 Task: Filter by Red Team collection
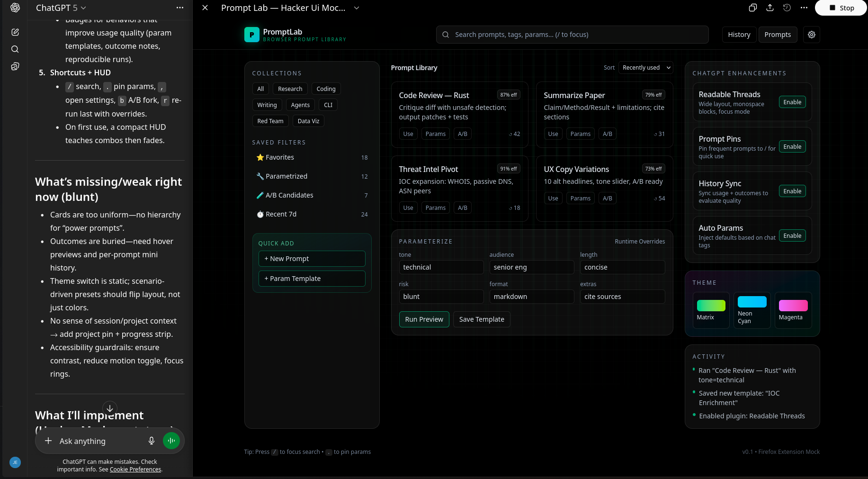(270, 121)
